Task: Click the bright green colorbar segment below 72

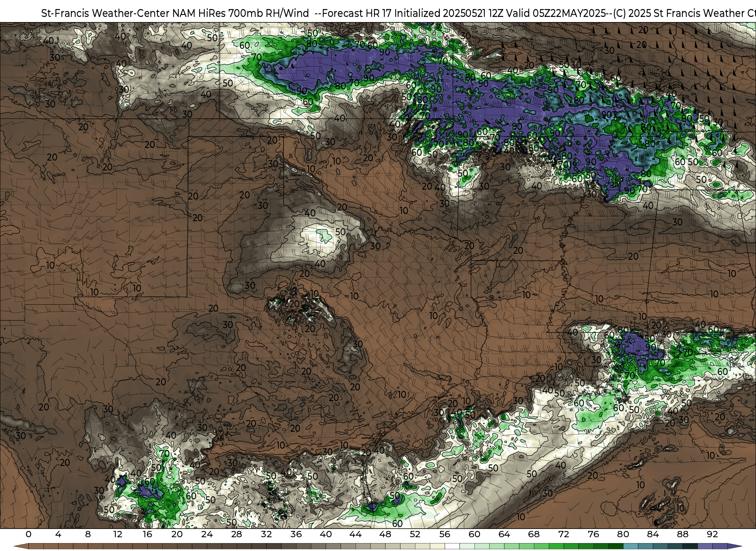Action: [x=571, y=546]
